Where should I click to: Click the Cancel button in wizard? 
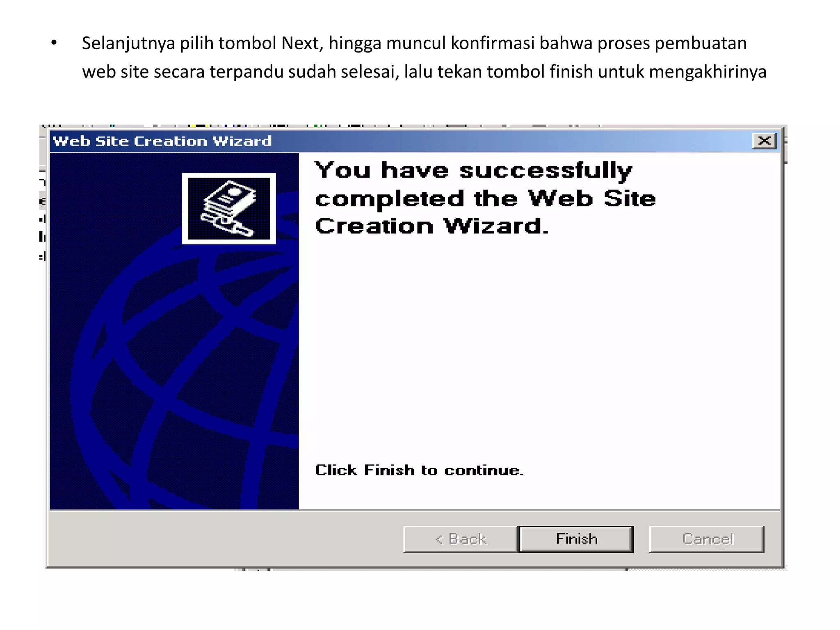pos(707,539)
